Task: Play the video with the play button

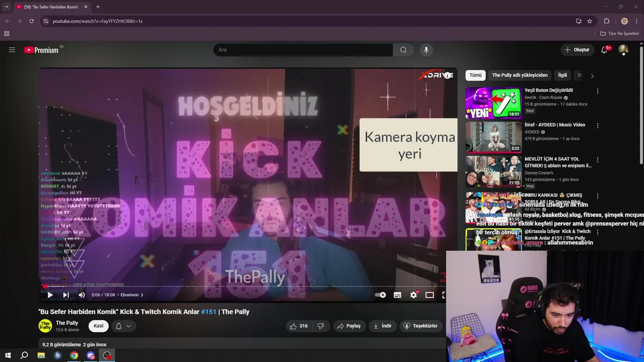Action: (x=50, y=295)
